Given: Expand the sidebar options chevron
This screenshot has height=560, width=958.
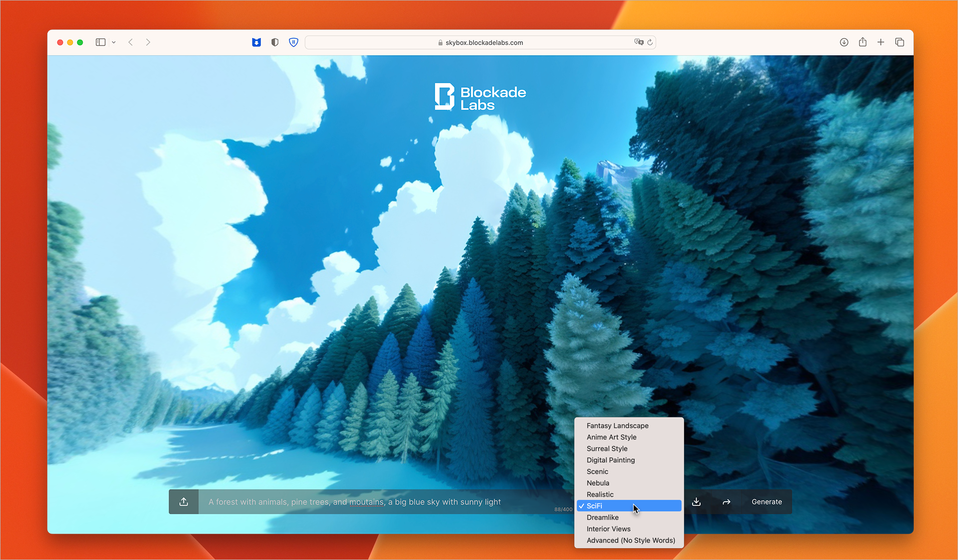Looking at the screenshot, I should (x=114, y=42).
